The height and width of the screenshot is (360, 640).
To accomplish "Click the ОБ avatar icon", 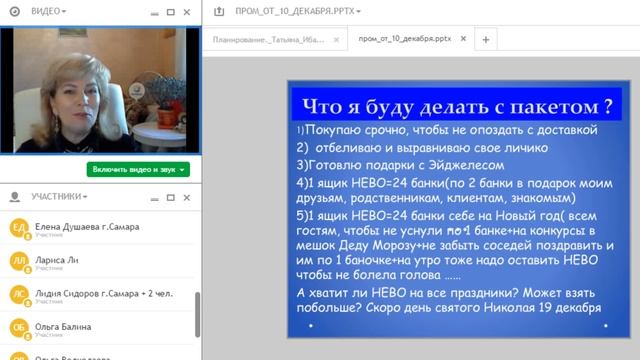I will pyautogui.click(x=20, y=328).
